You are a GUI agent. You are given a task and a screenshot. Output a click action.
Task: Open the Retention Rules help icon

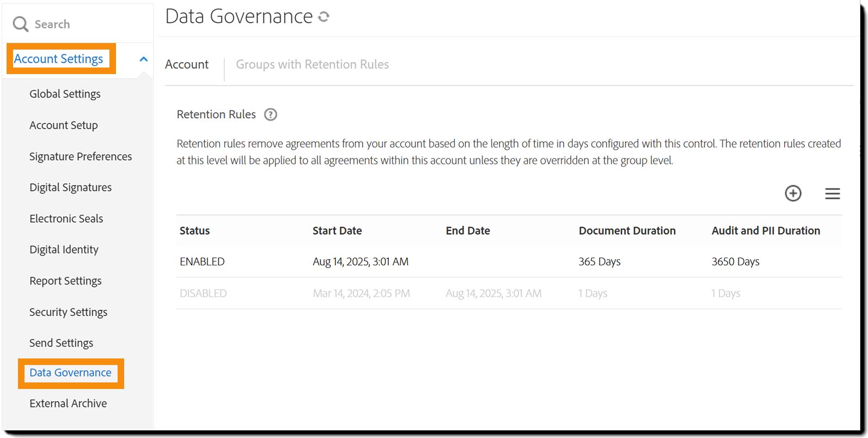[271, 114]
